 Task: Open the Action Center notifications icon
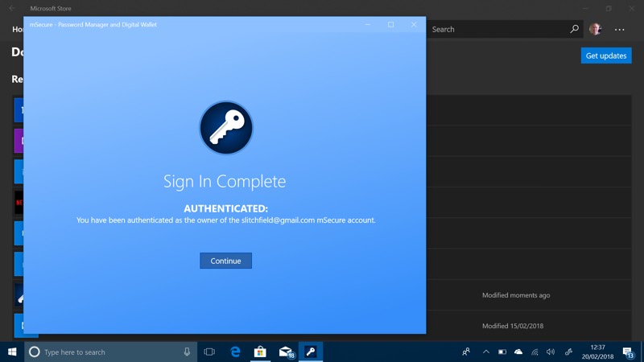tap(628, 352)
